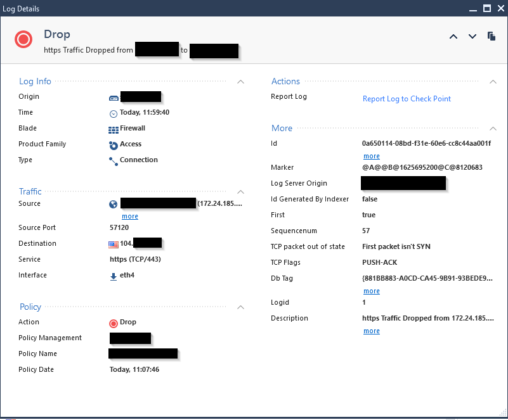
Task: Go to previous log with up arrow
Action: click(453, 37)
